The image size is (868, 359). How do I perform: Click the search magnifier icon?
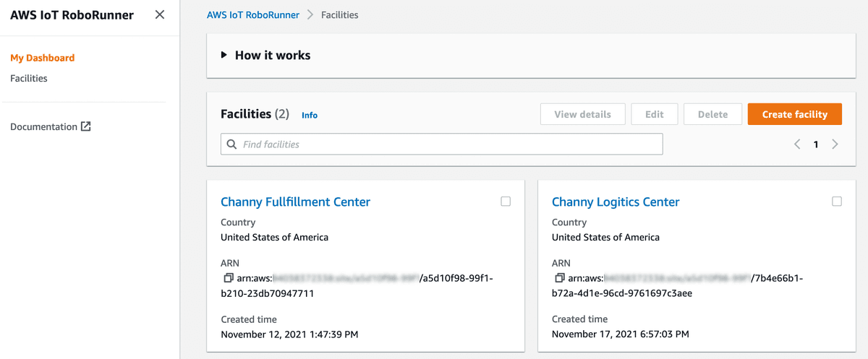pos(232,144)
